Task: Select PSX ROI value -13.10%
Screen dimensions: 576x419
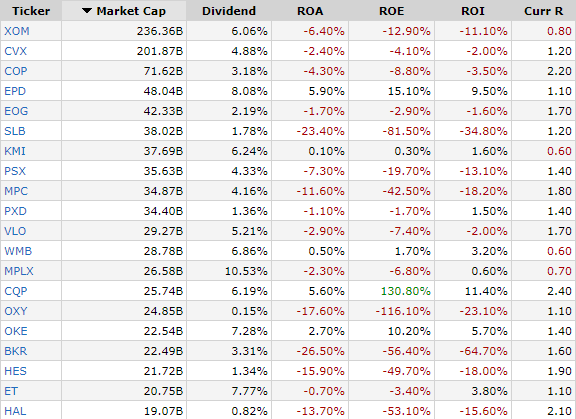Action: click(483, 171)
